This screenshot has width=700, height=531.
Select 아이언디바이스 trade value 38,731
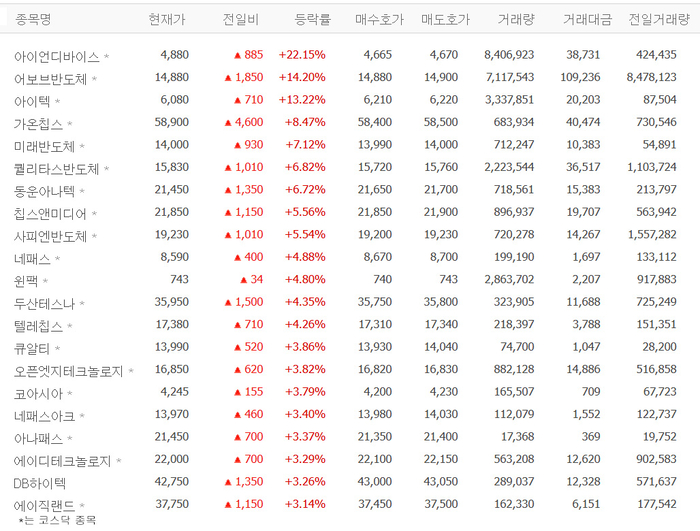tap(583, 55)
